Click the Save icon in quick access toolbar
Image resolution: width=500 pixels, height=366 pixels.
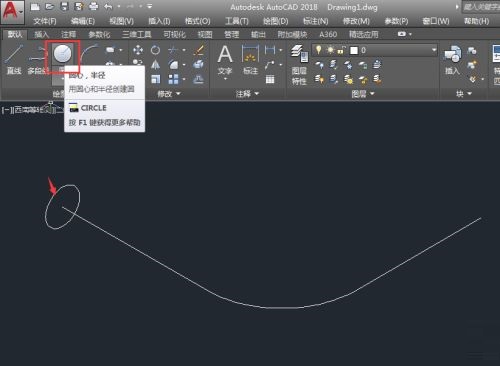(64, 7)
